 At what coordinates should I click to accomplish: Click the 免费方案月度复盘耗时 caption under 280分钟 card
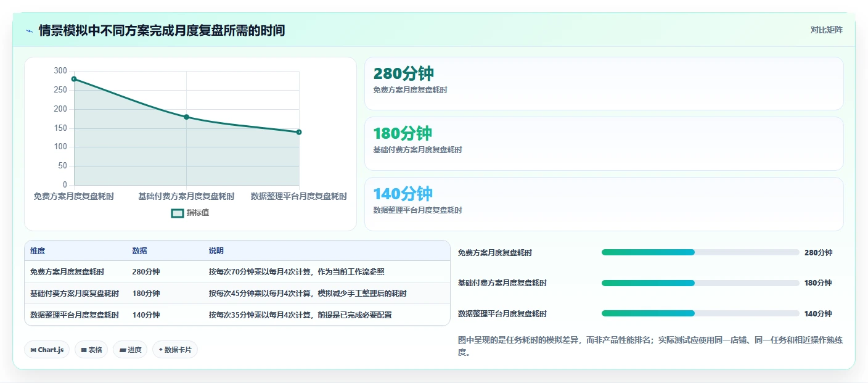tap(411, 90)
